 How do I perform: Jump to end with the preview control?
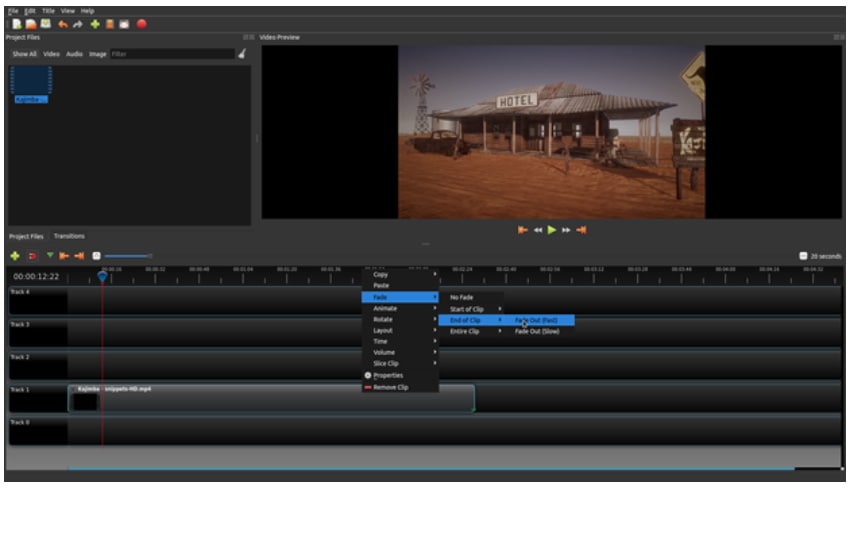pos(581,230)
